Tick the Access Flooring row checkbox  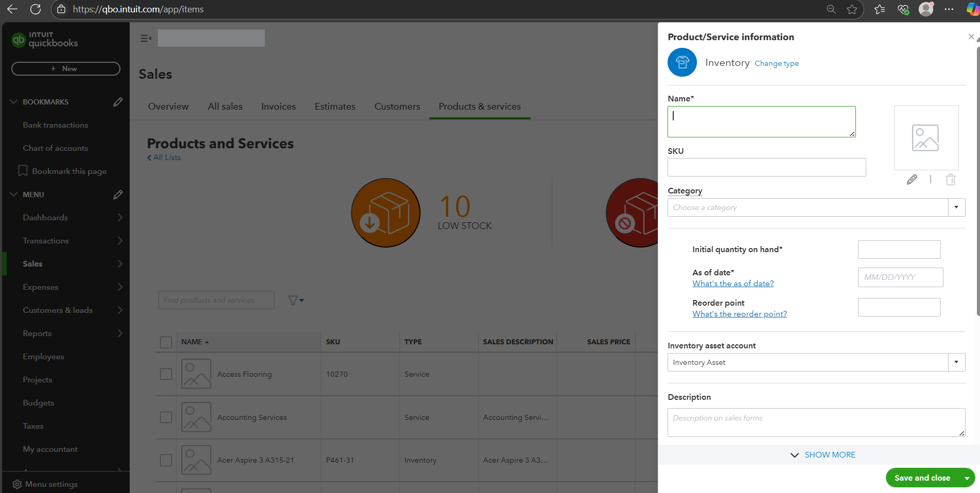[x=166, y=374]
